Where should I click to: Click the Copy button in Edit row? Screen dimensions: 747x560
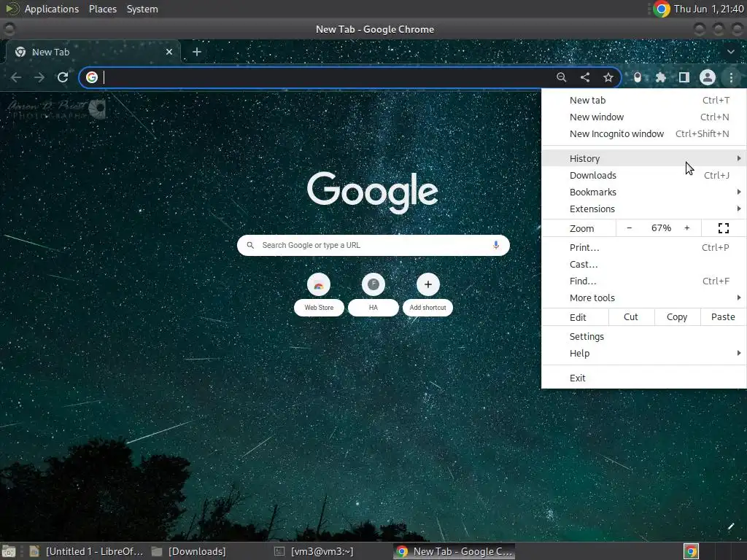(677, 316)
